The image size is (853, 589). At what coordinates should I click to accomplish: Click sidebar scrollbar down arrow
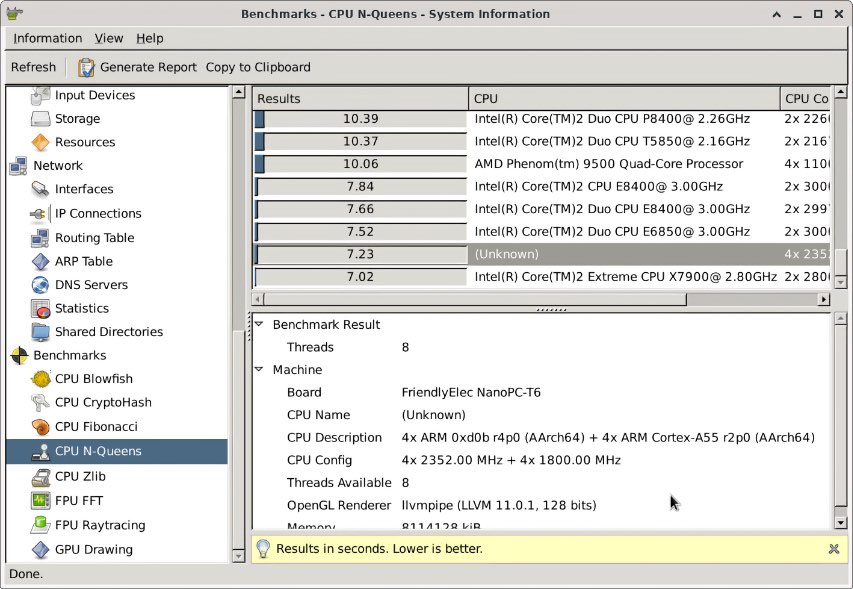238,556
